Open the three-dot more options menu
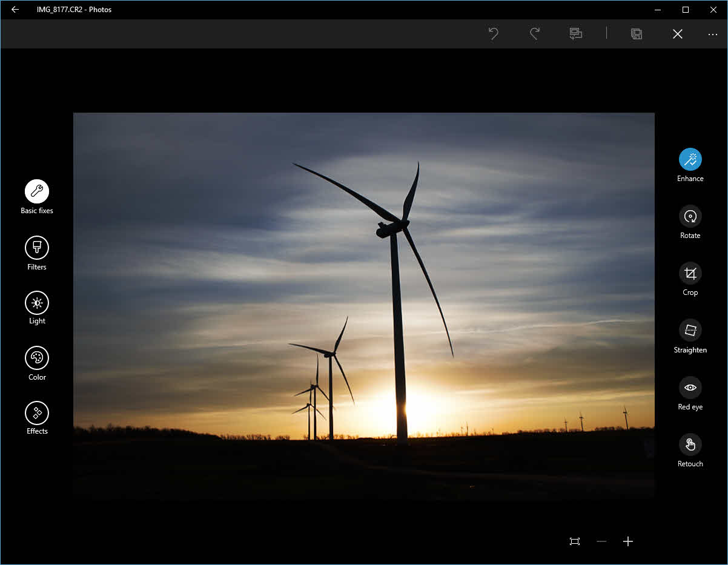The image size is (728, 565). coord(713,34)
